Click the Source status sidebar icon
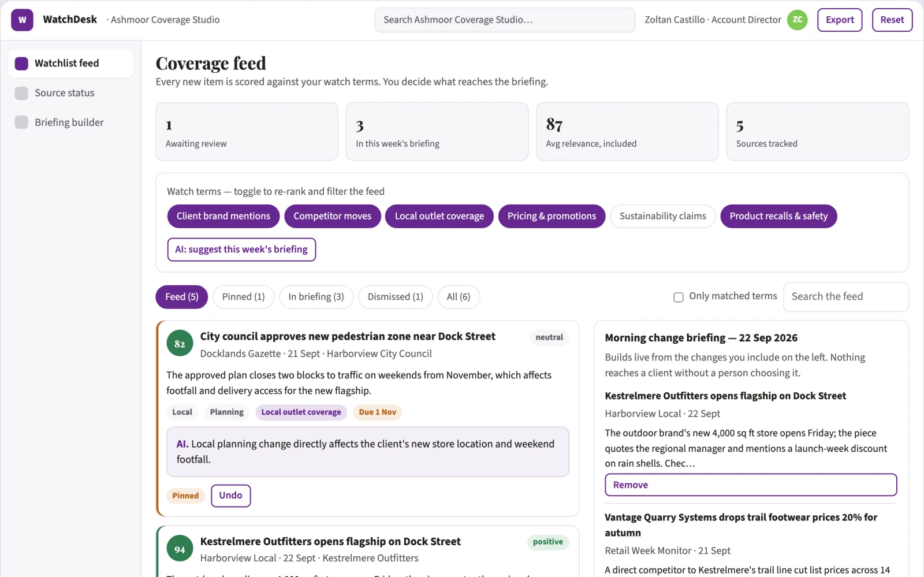Image resolution: width=924 pixels, height=577 pixels. pos(21,93)
